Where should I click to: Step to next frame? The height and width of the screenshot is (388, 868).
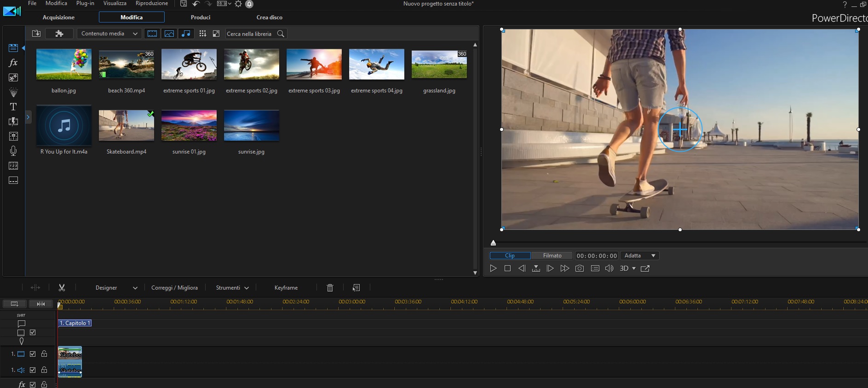550,268
